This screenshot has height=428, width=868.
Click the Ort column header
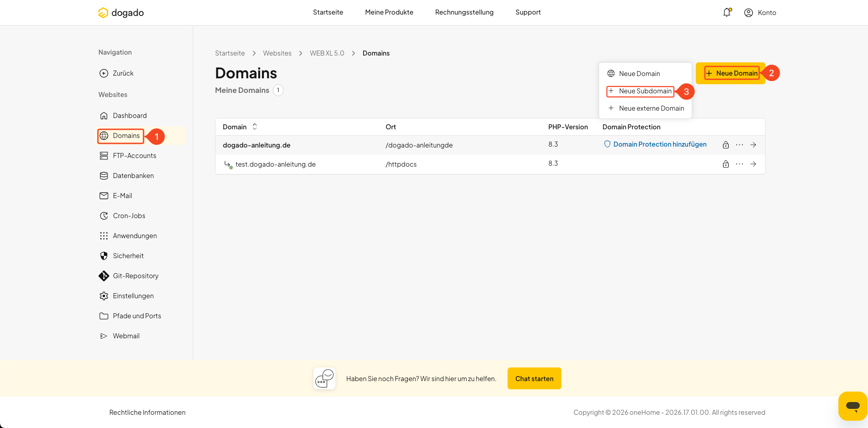(390, 127)
